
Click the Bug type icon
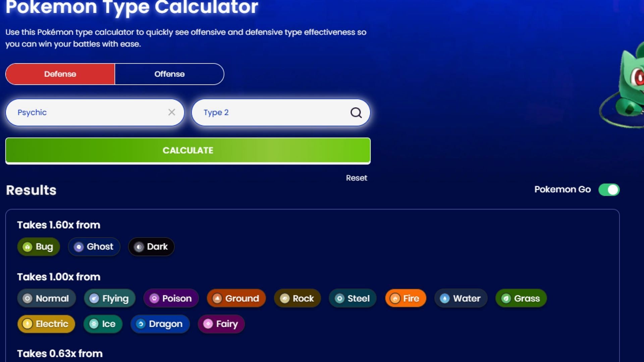click(x=28, y=247)
